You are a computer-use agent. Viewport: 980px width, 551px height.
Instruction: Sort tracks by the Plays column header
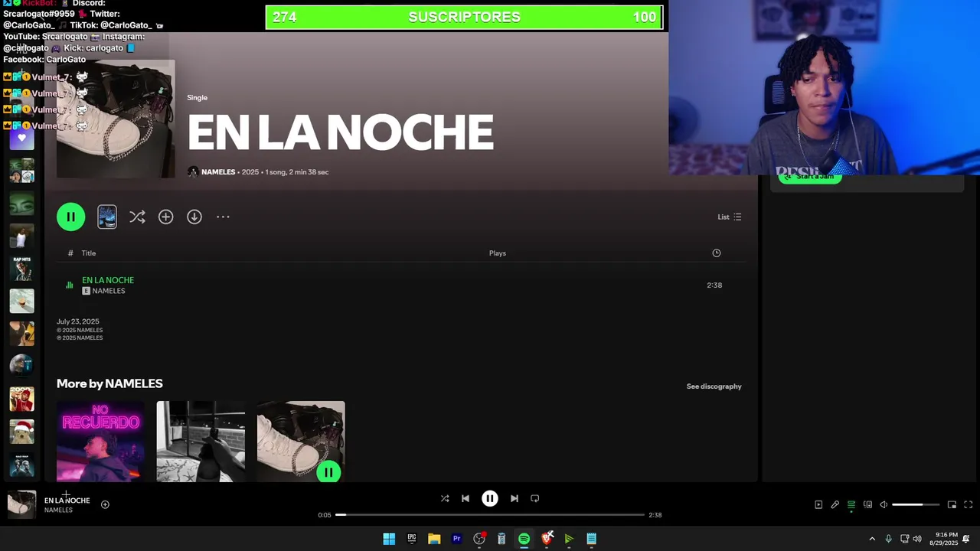pyautogui.click(x=498, y=253)
